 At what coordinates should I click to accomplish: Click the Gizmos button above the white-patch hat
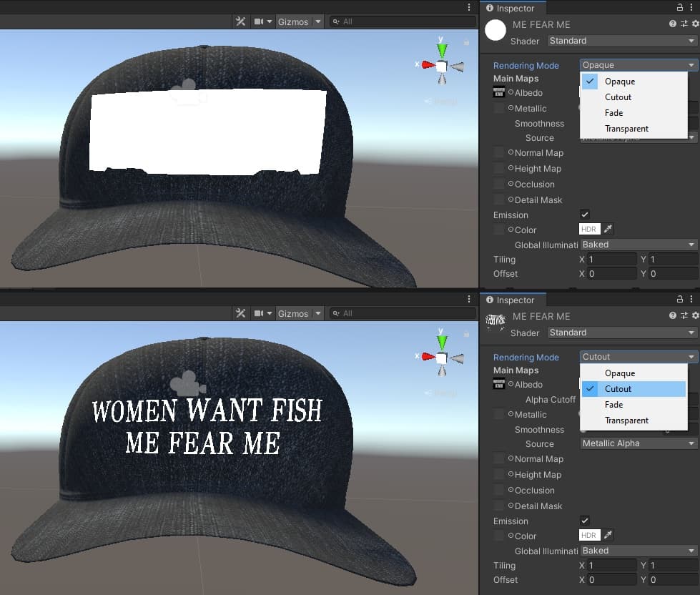(292, 21)
